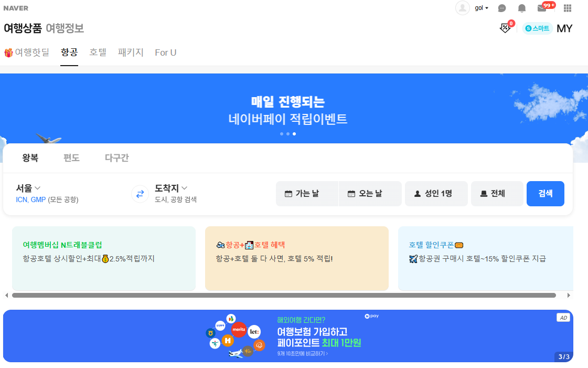Swap departure and arrival cities
This screenshot has height=368, width=588.
click(x=140, y=194)
